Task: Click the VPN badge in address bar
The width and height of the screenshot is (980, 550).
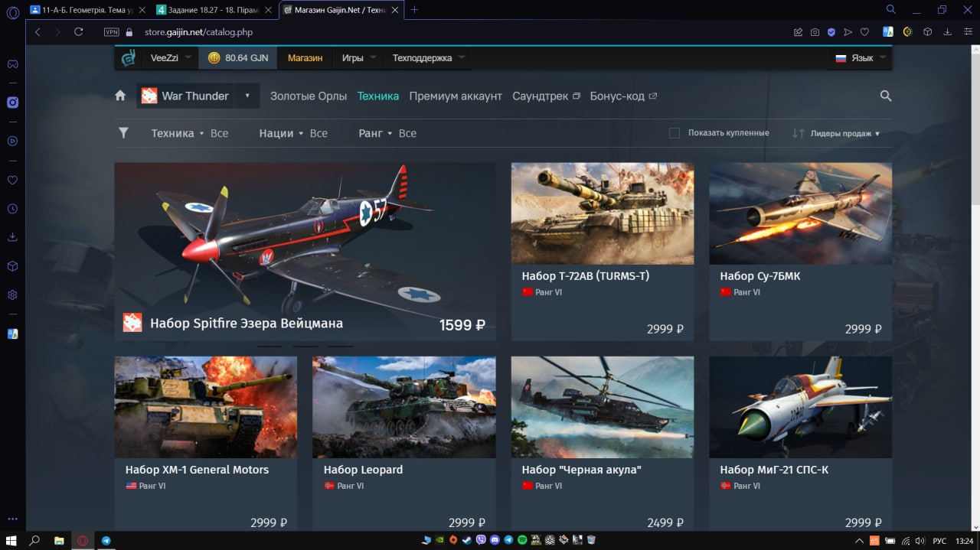Action: [112, 32]
